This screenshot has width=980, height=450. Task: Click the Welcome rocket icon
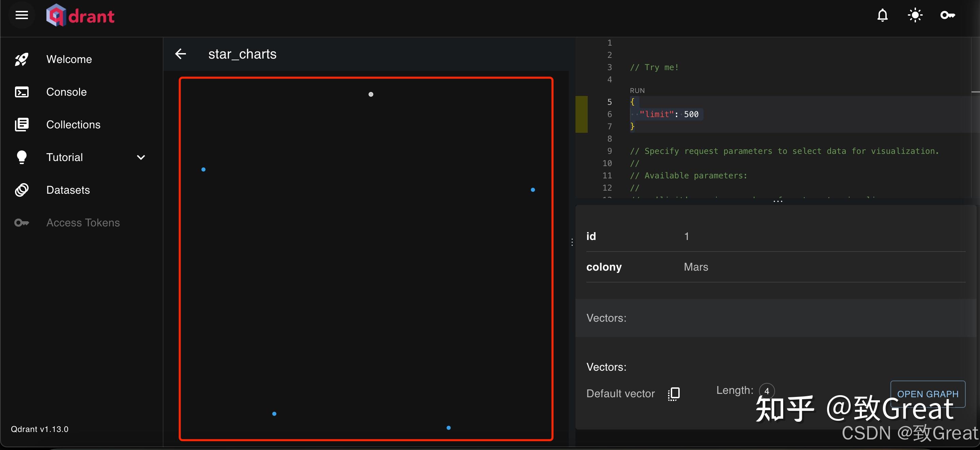click(21, 59)
